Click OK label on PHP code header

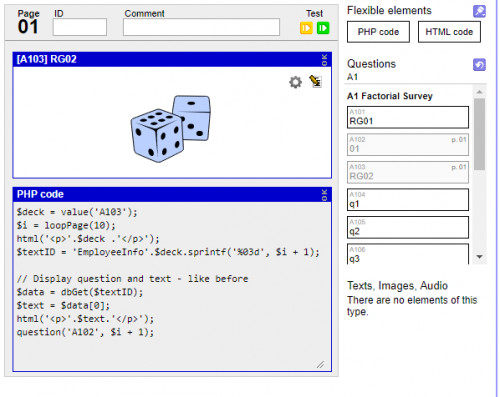[324, 195]
